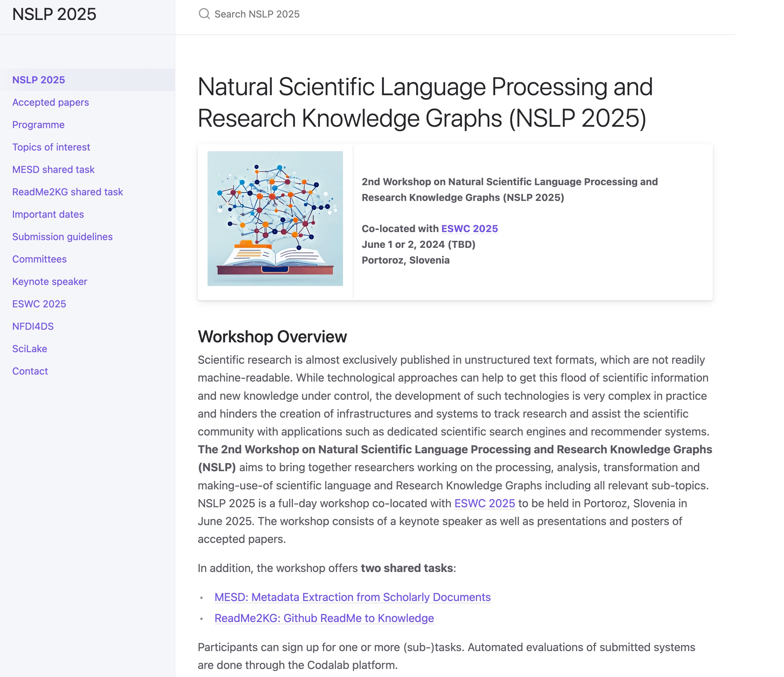
Task: Open ReadMe2KG shared task sidebar link
Action: (67, 192)
